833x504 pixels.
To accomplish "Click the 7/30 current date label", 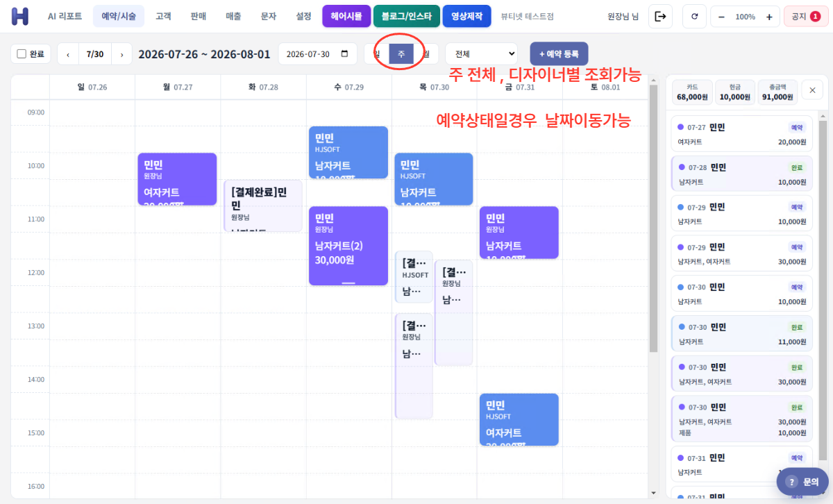I will click(x=95, y=53).
